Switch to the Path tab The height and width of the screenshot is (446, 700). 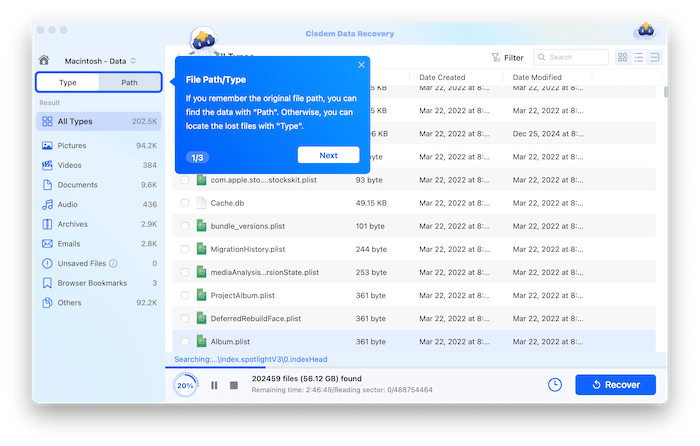[130, 82]
